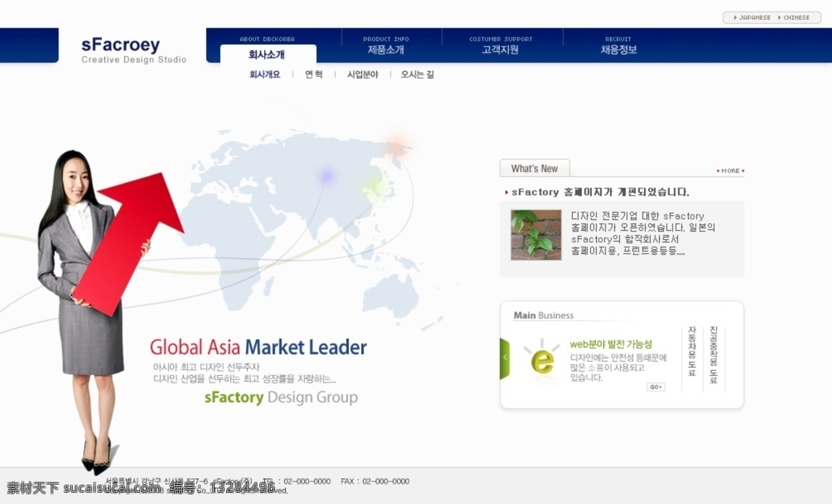Click the plant leaf news thumbnail
This screenshot has width=832, height=504.
(536, 235)
